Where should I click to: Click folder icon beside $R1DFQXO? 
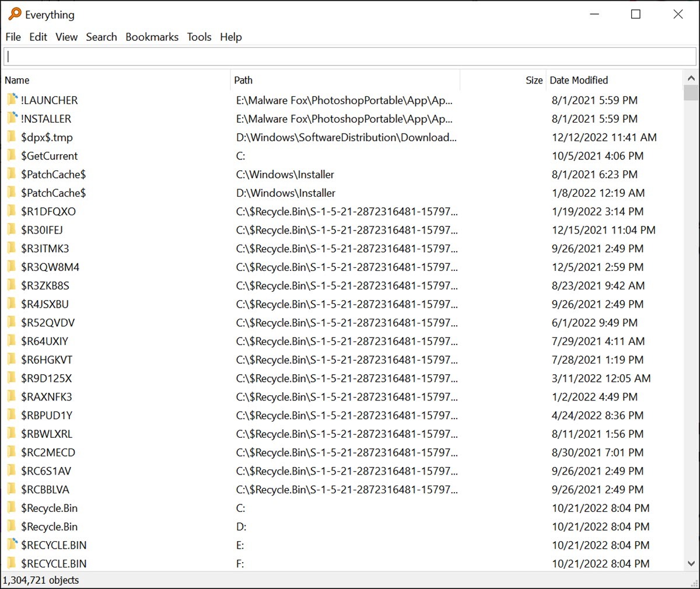pyautogui.click(x=12, y=211)
